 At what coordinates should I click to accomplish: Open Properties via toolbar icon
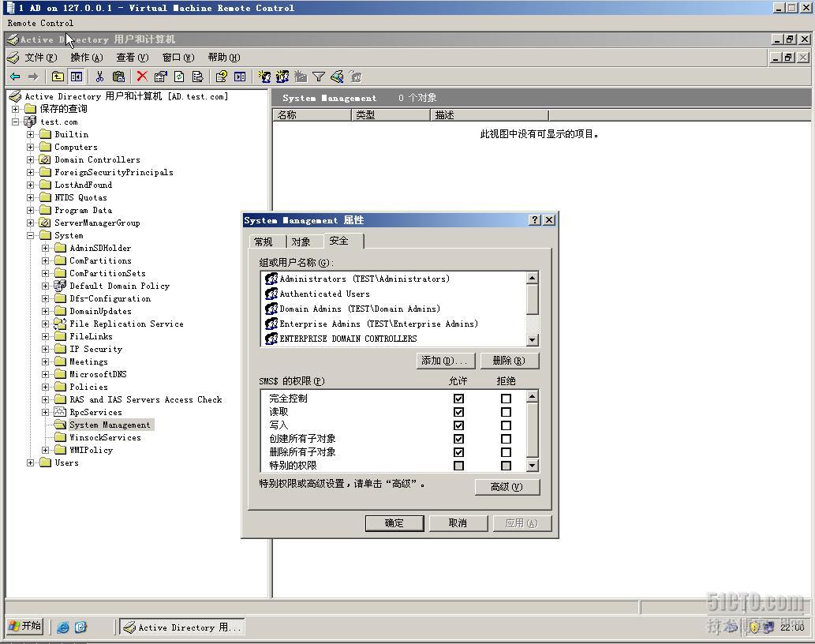click(x=161, y=77)
